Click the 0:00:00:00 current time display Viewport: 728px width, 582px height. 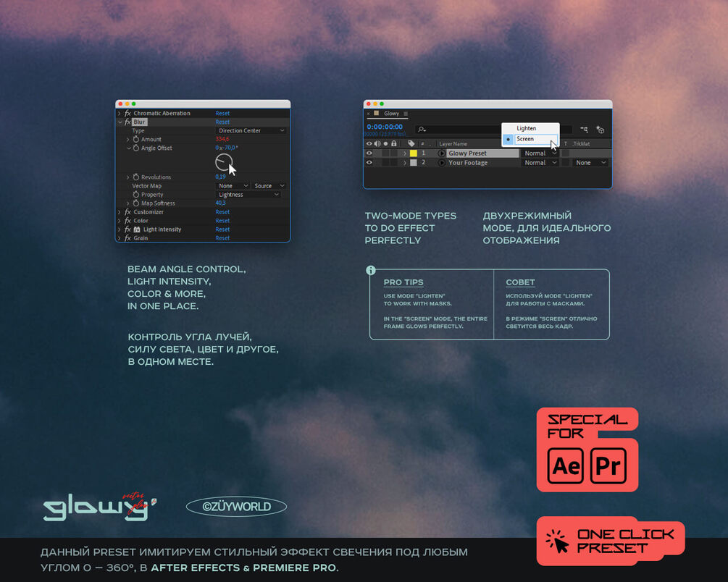(x=385, y=127)
